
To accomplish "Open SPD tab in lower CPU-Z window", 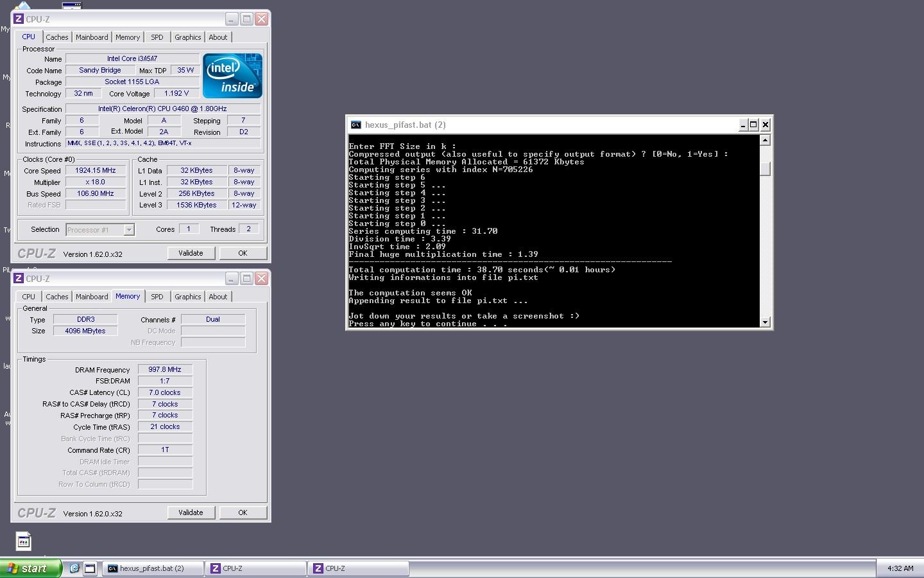I will click(x=157, y=297).
